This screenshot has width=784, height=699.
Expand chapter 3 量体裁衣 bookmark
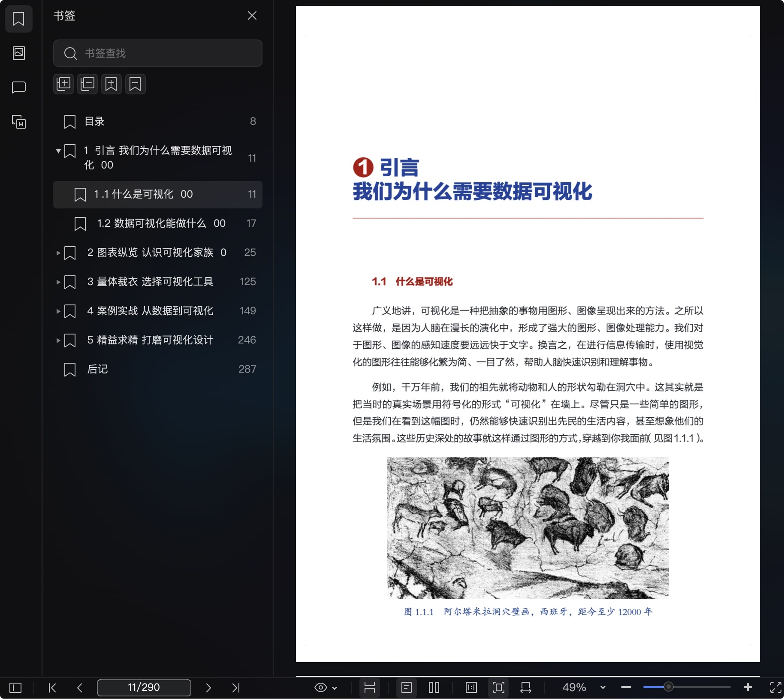point(58,282)
